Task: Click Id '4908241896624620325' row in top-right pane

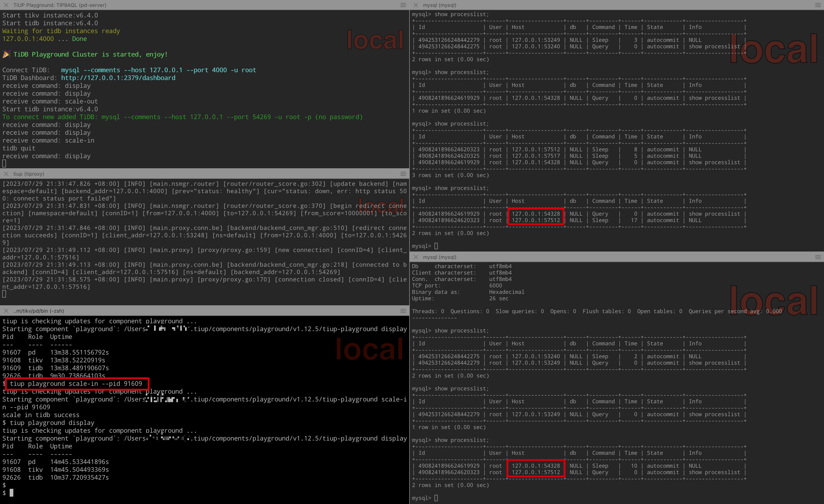Action: click(579, 156)
